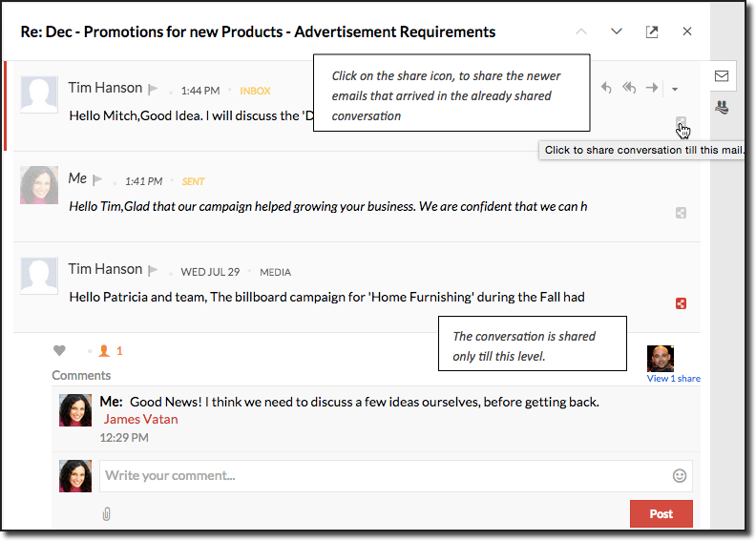Image resolution: width=756 pixels, height=541 pixels.
Task: Click the paperclip attachment icon
Action: pos(107,514)
